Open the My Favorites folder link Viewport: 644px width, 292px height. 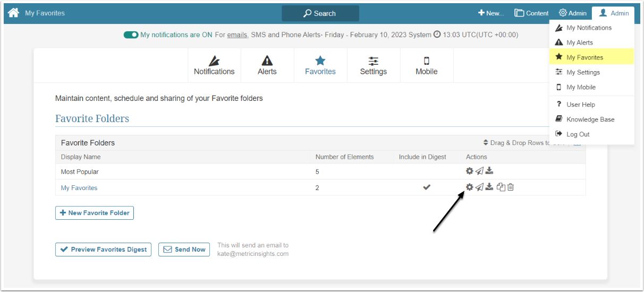[x=79, y=188]
